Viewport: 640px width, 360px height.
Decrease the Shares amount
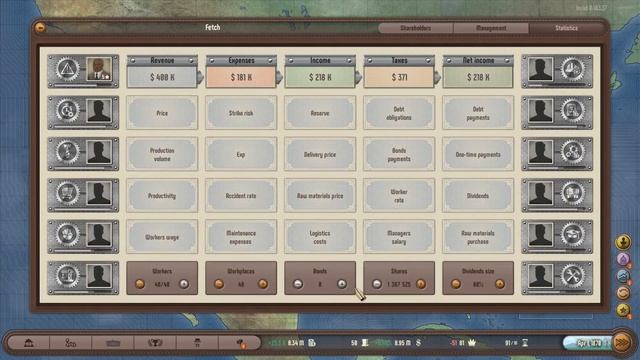[x=377, y=284]
